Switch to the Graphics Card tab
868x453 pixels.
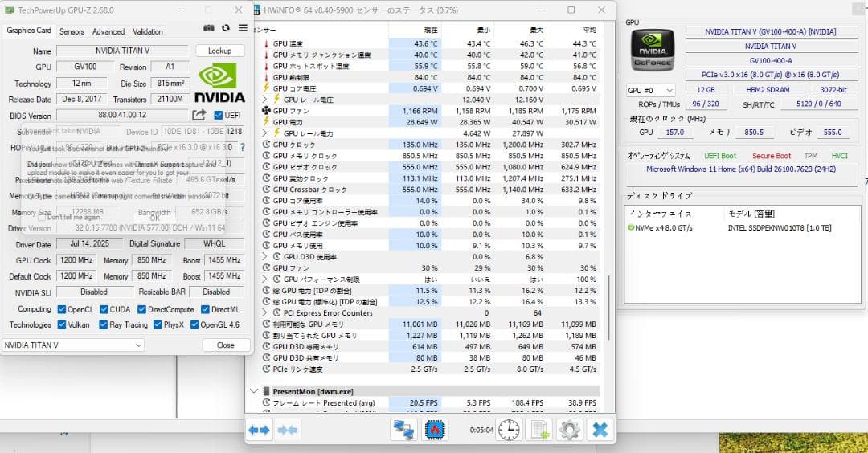(29, 31)
